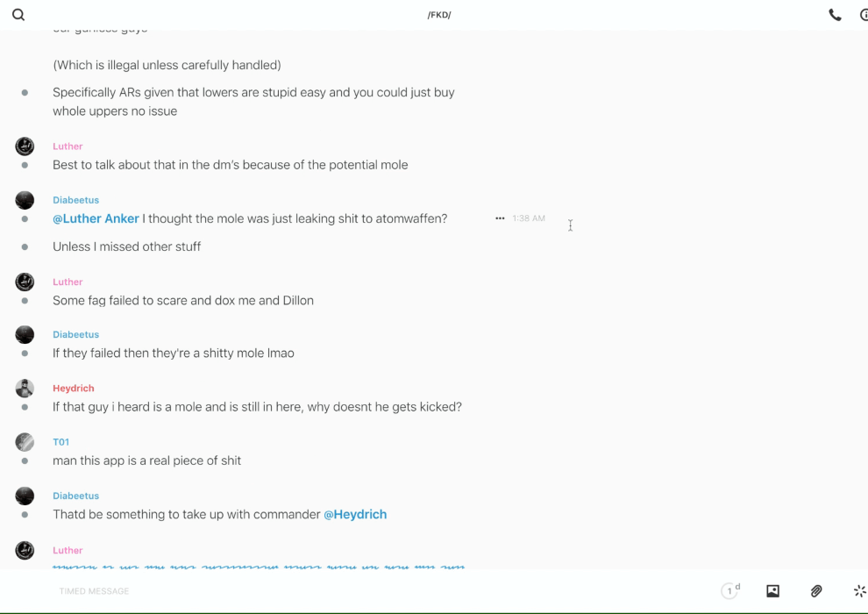Viewport: 868px width, 614px height.
Task: Click Luther's avatar beside the obscured message
Action: click(x=25, y=550)
